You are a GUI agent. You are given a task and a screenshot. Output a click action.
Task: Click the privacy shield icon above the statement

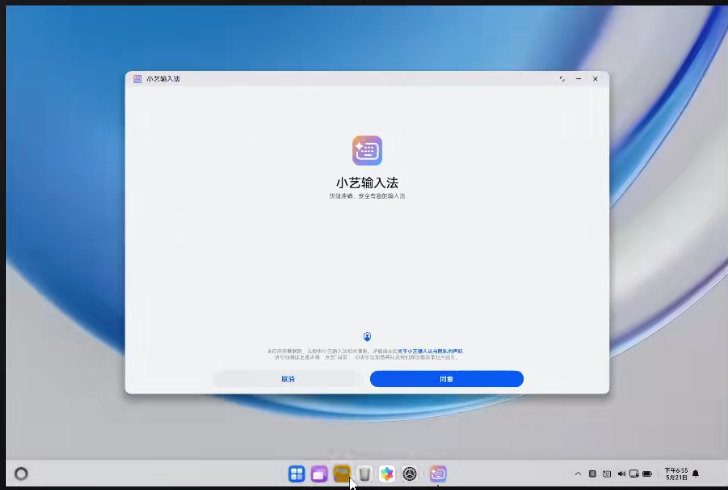367,336
